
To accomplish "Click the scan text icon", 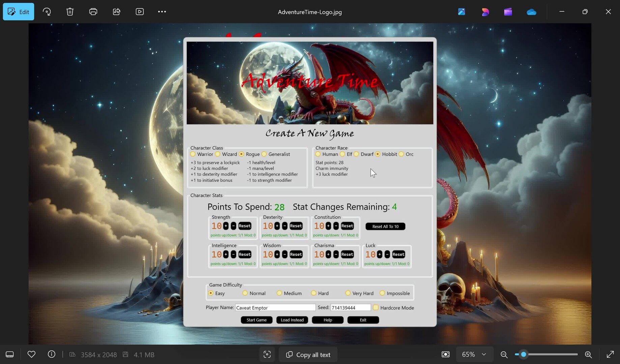I will (267, 355).
